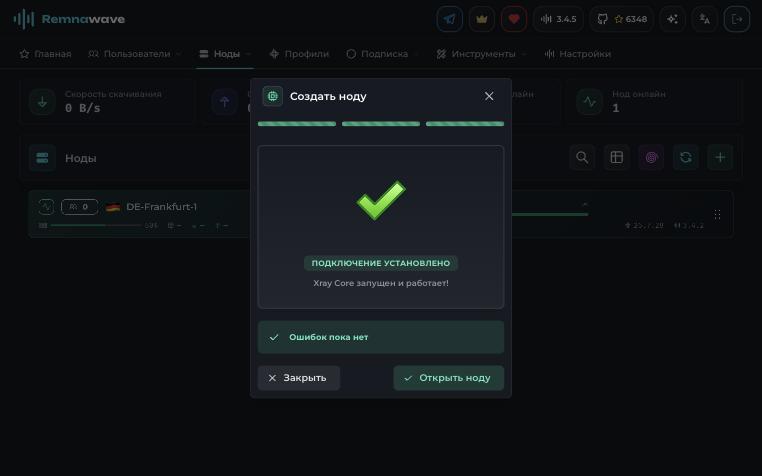
Task: Open the Настройки menu item
Action: pyautogui.click(x=578, y=54)
